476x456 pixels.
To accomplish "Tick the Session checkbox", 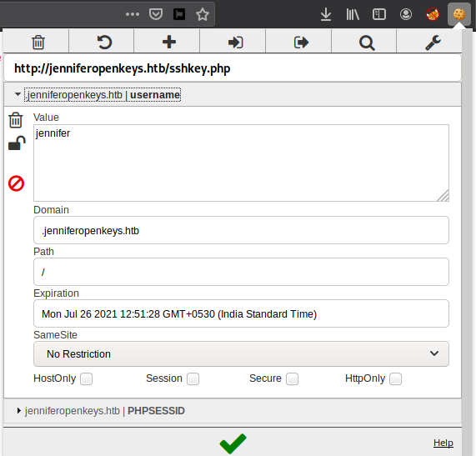I will [x=193, y=378].
